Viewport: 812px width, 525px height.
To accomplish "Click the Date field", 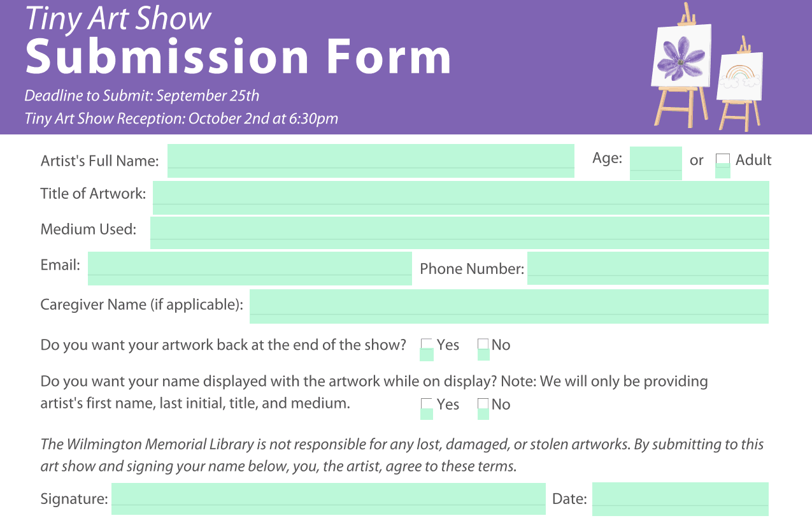I will 680,499.
